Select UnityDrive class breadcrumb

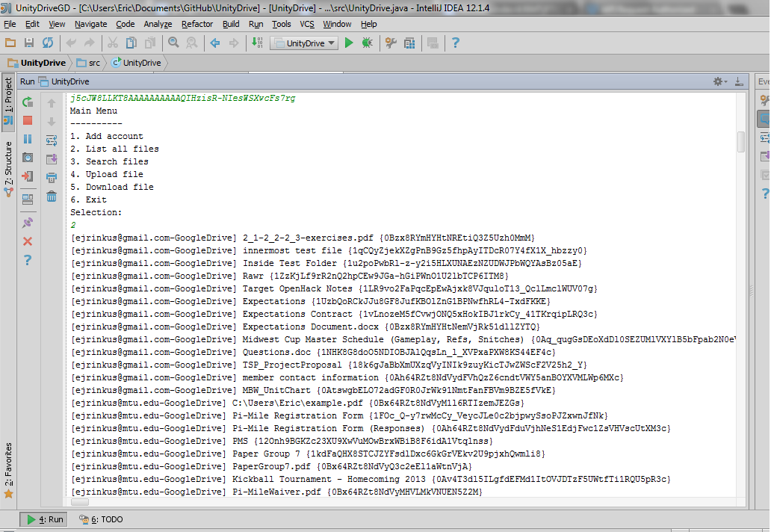click(136, 63)
